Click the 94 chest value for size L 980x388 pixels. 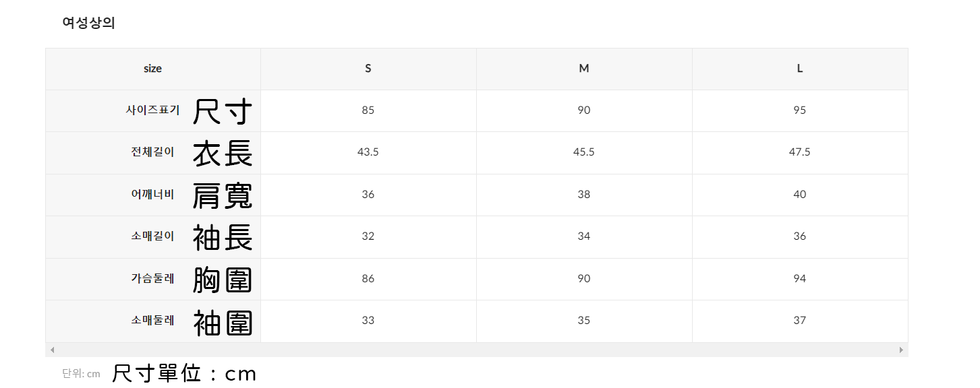point(800,279)
